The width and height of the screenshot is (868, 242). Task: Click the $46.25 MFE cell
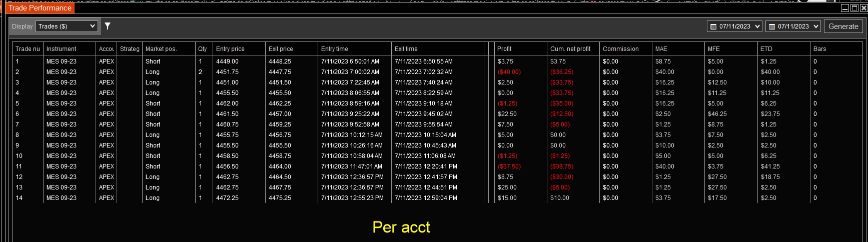click(717, 114)
